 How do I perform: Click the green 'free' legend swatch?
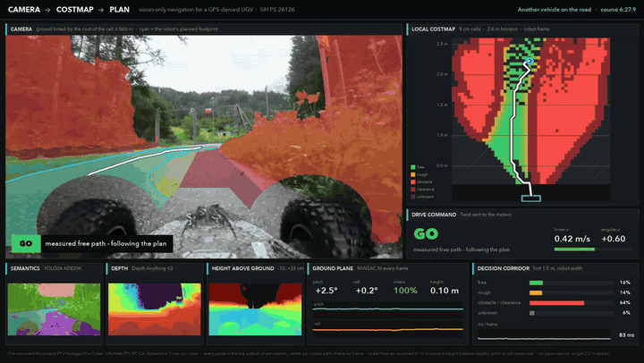pos(412,167)
